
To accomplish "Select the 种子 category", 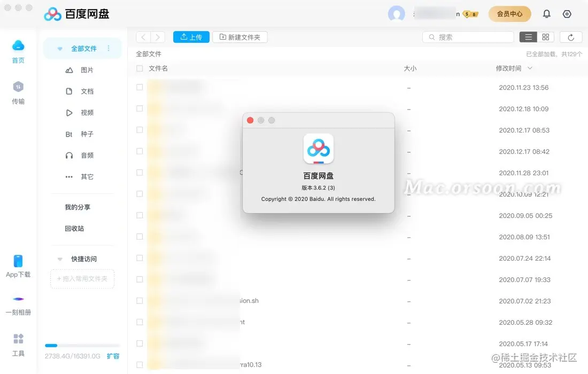I will click(x=80, y=134).
